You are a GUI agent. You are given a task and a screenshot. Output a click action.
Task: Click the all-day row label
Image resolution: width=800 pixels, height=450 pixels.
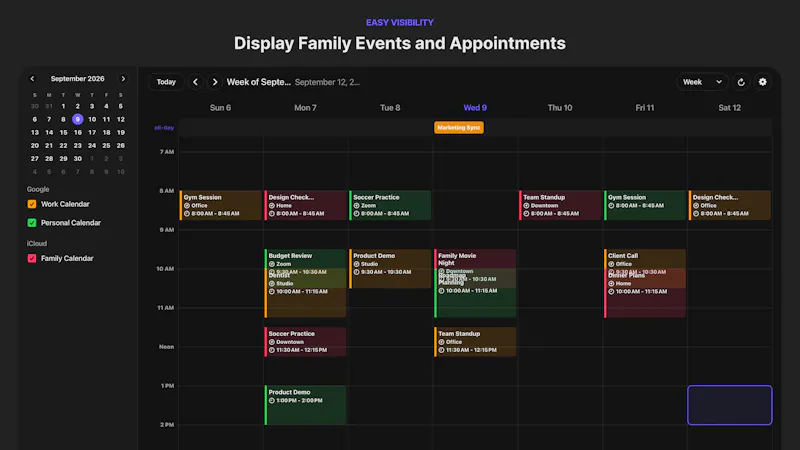tap(164, 128)
